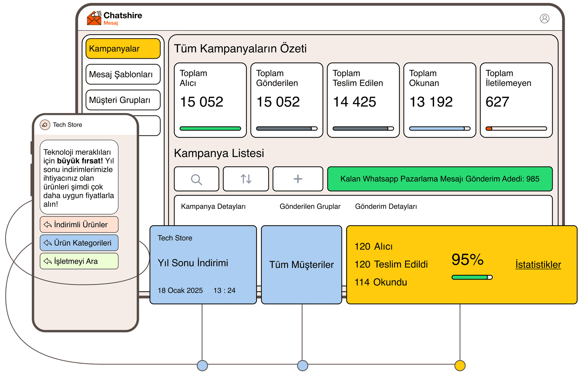The image size is (588, 378).
Task: Click the remaining Whatsapp message count banner
Action: coord(440,179)
